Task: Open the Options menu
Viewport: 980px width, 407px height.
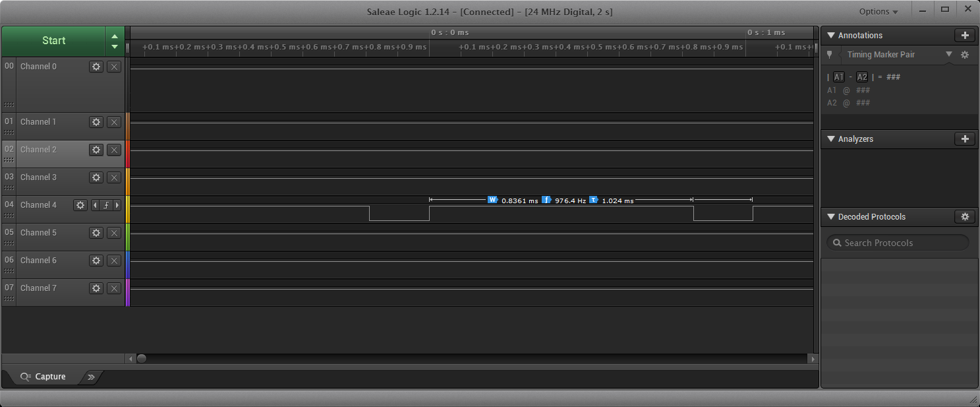Action: coord(879,12)
